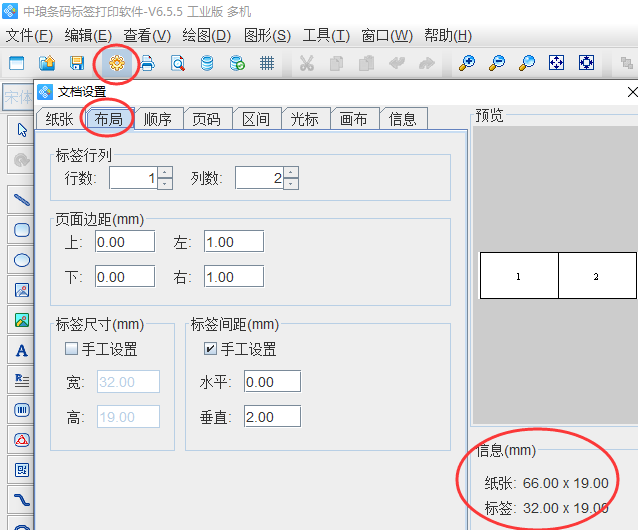The height and width of the screenshot is (530, 638).
Task: Click the database settings icon
Action: tap(207, 63)
